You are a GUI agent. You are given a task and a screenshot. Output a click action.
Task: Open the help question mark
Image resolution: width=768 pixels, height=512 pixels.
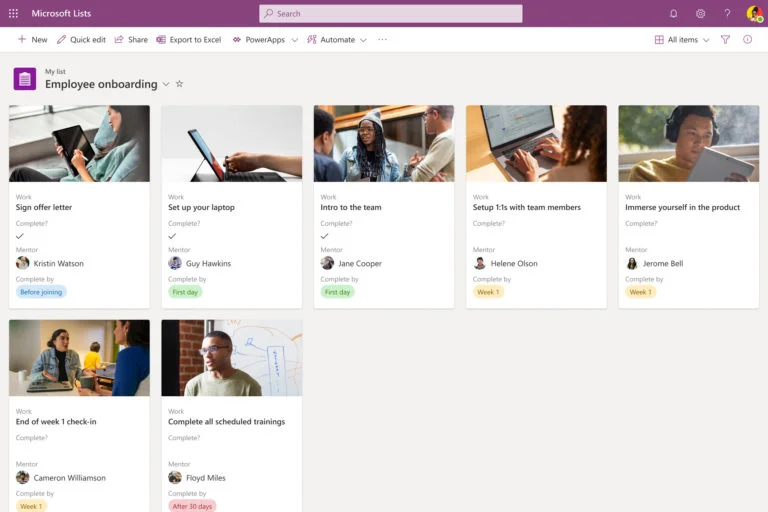[x=727, y=14]
